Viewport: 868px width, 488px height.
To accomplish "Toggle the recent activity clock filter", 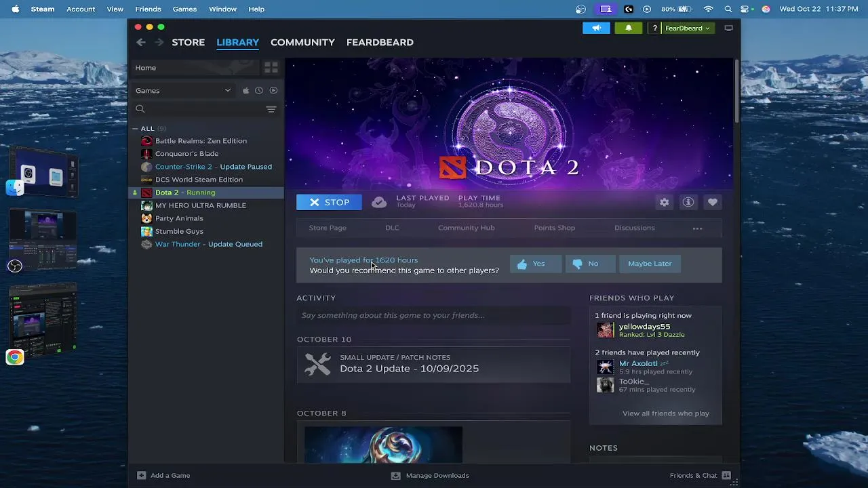I will (259, 90).
